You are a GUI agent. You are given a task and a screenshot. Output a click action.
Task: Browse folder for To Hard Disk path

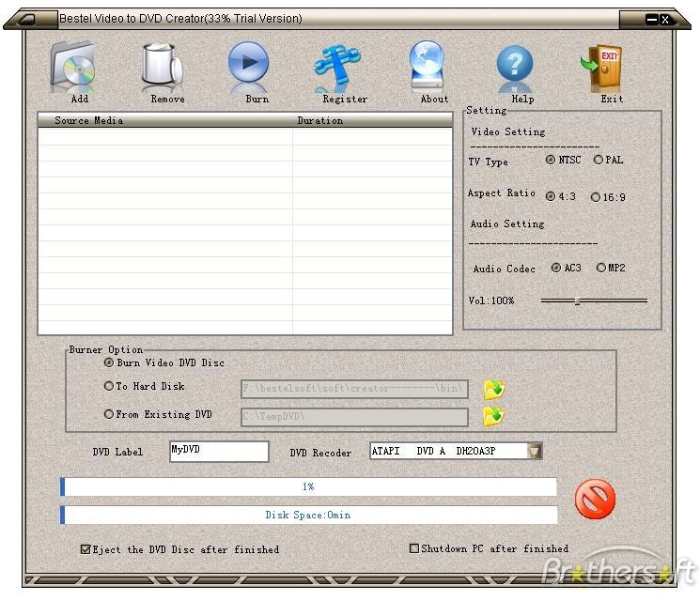coord(494,390)
